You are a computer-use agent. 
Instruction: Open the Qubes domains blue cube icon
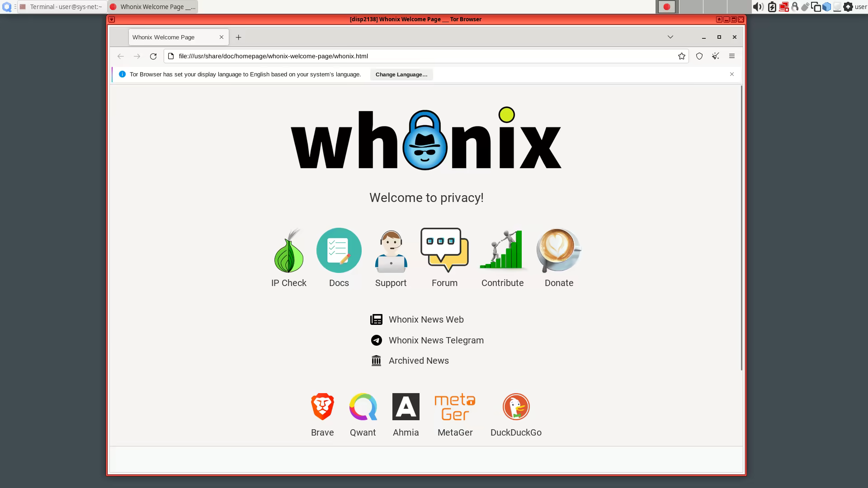[x=826, y=7]
